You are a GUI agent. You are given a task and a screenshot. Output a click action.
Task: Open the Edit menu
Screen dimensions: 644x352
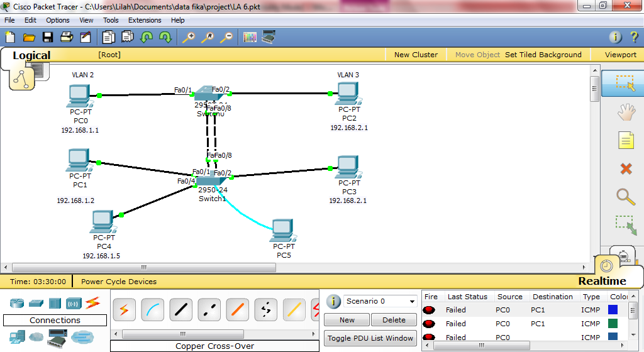point(30,20)
